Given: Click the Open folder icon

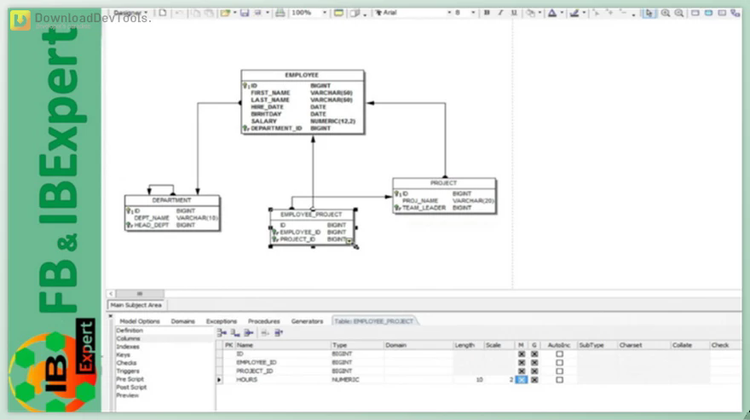Looking at the screenshot, I should point(225,13).
